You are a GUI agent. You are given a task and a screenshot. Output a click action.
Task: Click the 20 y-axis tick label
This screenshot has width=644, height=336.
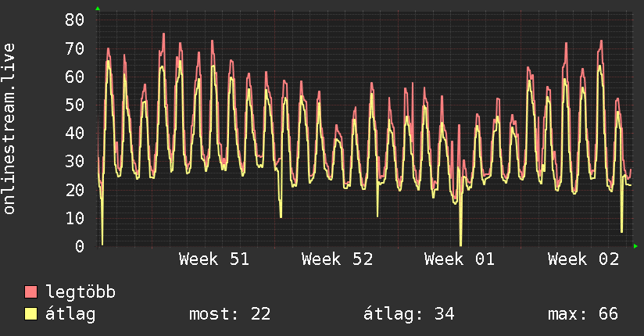tap(75, 190)
